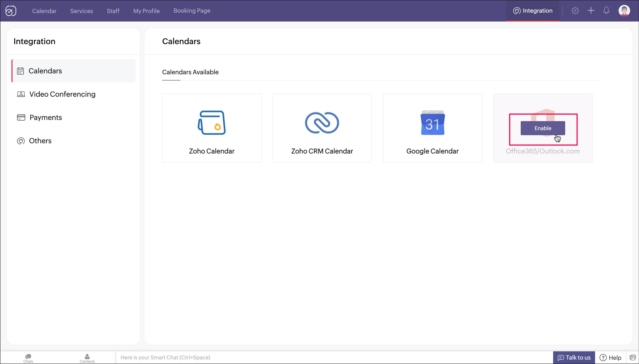The image size is (639, 364).
Task: Select the Zoho CRM Calendar card
Action: coord(322,128)
